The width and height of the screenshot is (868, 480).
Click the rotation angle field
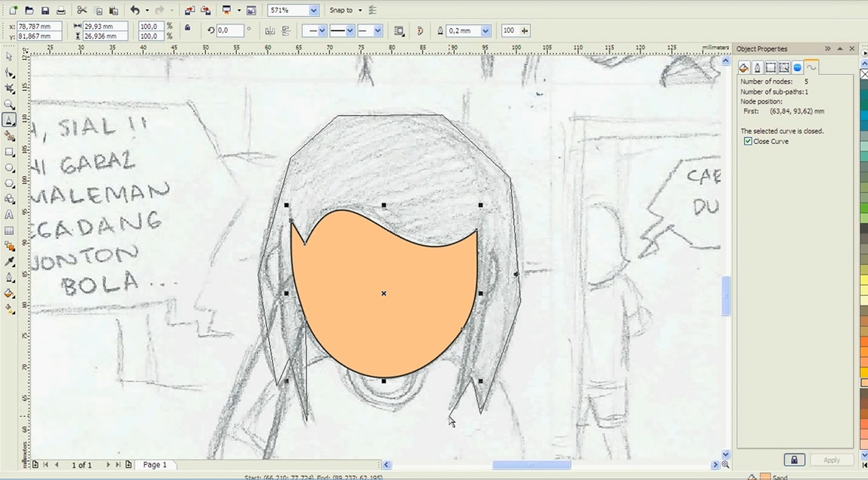click(x=230, y=31)
